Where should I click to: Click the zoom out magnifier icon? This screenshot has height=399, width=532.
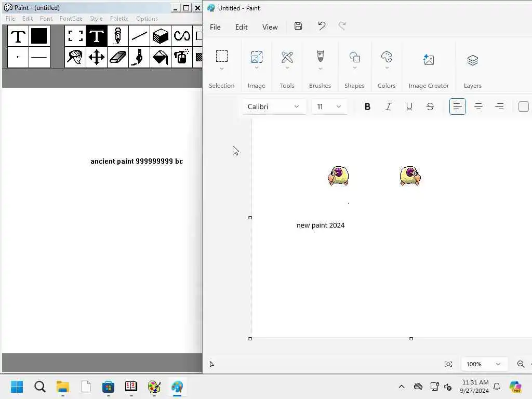(521, 364)
